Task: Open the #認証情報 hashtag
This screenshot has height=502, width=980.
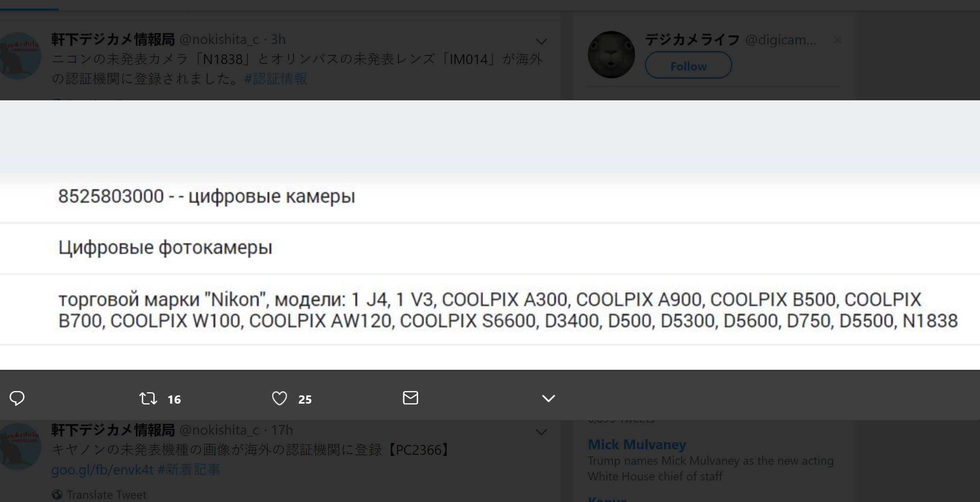Action: pyautogui.click(x=276, y=79)
